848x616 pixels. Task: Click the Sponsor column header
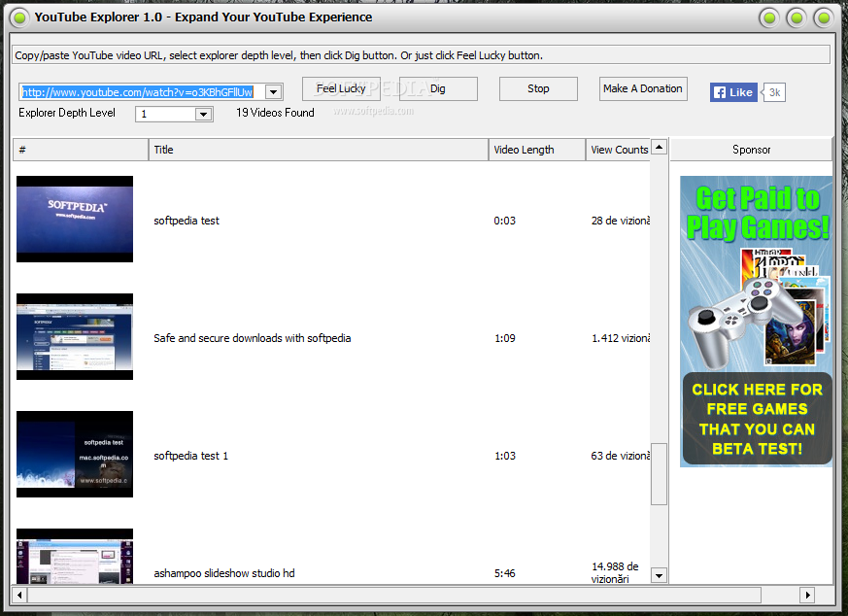click(751, 150)
